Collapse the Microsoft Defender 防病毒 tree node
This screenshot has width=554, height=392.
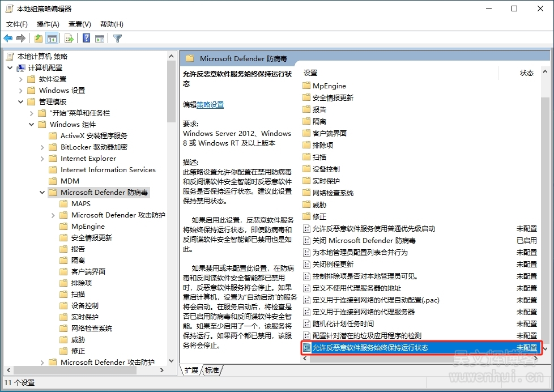42,193
